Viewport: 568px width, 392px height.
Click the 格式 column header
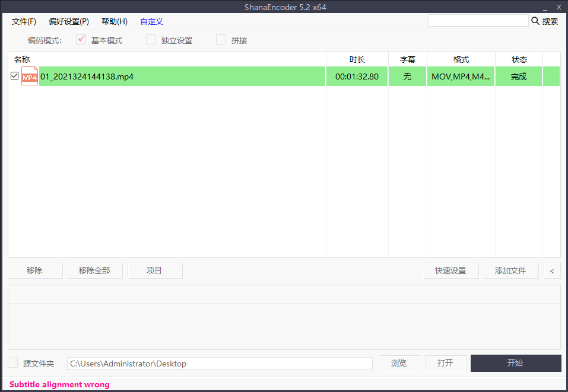461,59
